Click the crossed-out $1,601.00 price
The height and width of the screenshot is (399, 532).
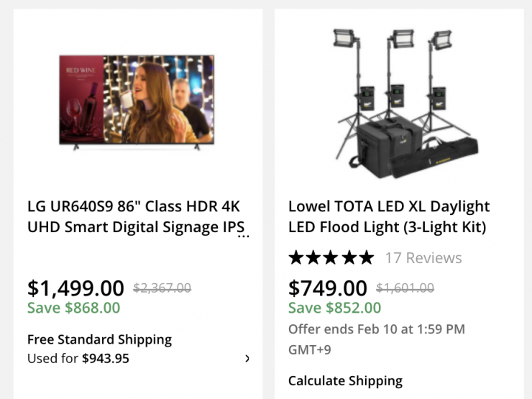tap(405, 288)
